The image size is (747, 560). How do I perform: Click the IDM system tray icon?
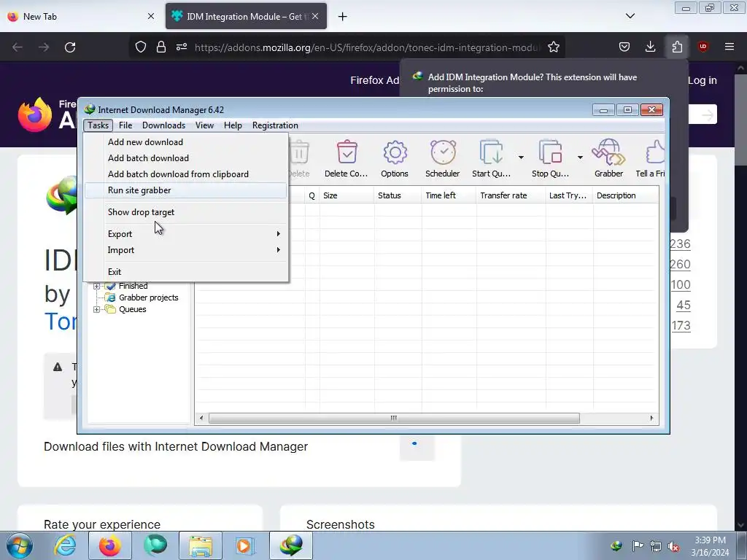tap(616, 546)
